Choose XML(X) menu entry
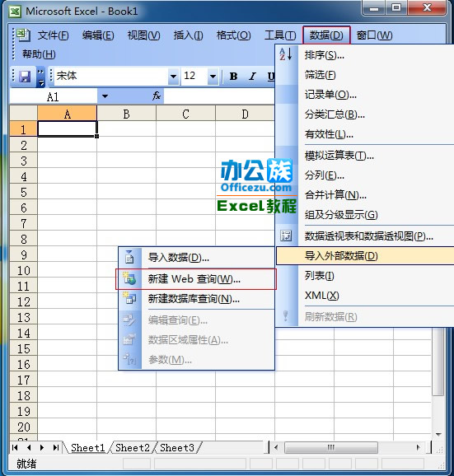 364,296
